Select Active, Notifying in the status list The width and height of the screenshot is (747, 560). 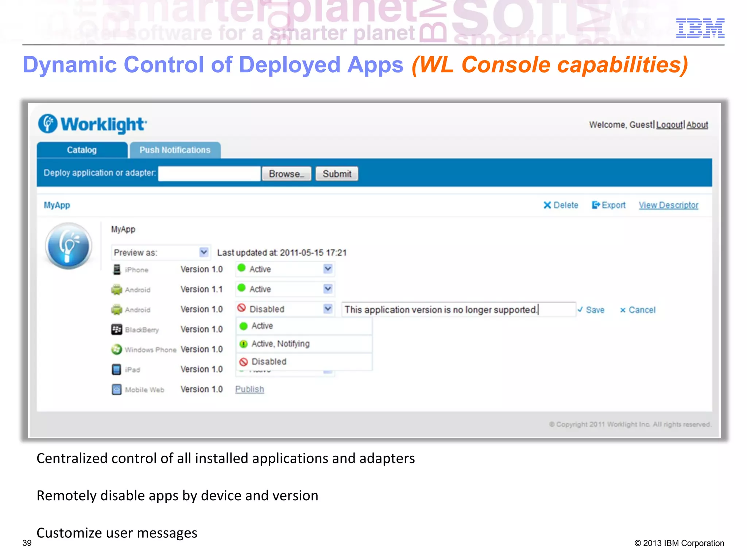(x=304, y=344)
